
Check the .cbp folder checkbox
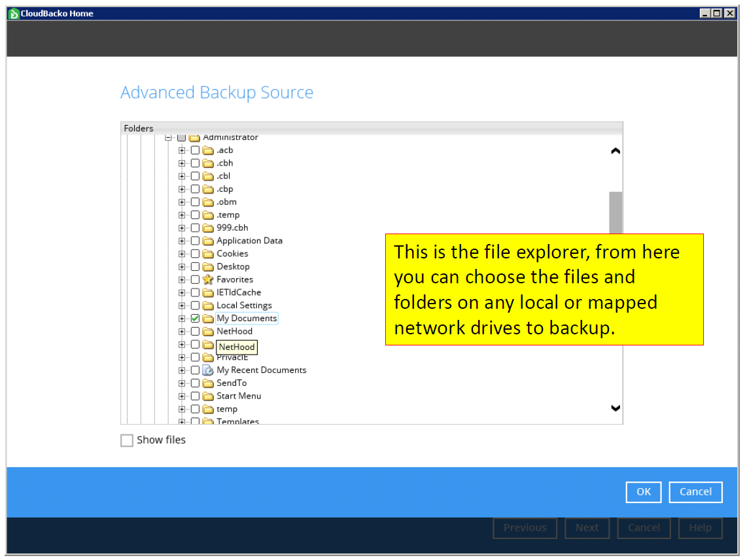(x=196, y=189)
